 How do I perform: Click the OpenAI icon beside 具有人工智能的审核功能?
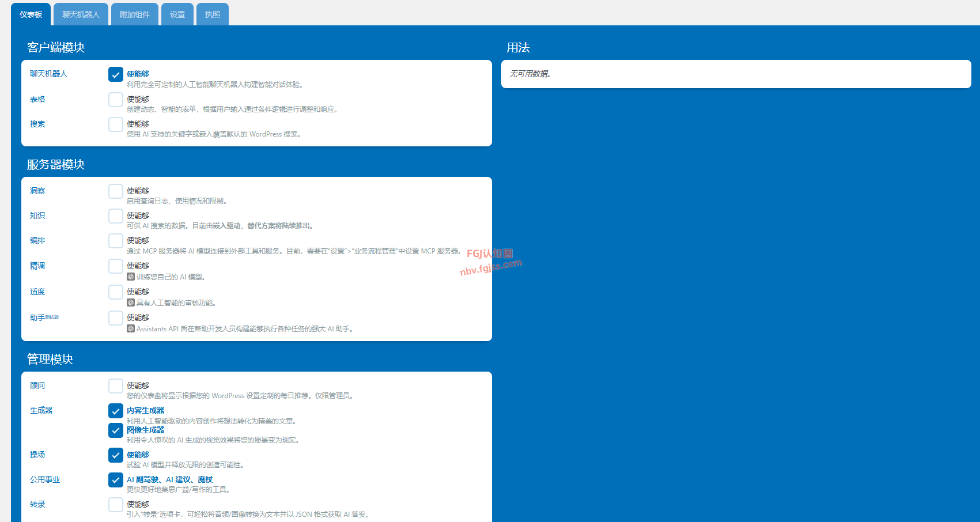tap(131, 303)
